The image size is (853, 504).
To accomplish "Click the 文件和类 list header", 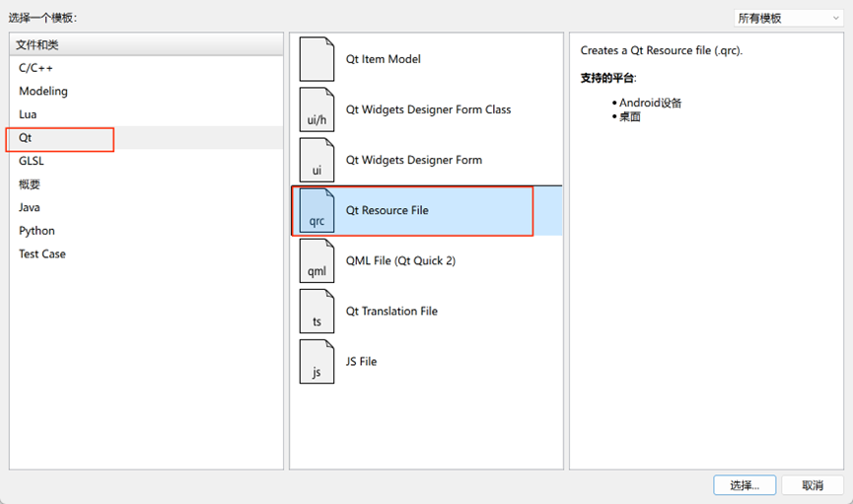I will point(146,44).
